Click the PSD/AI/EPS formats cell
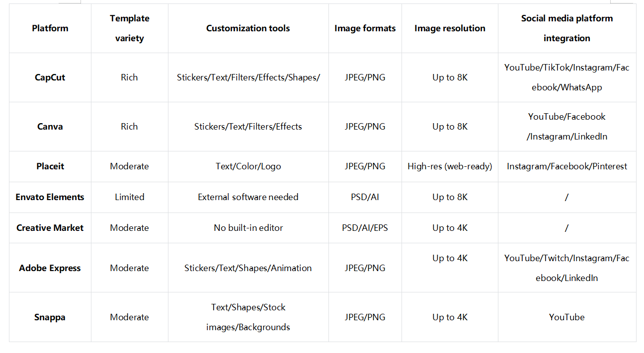 (x=365, y=228)
